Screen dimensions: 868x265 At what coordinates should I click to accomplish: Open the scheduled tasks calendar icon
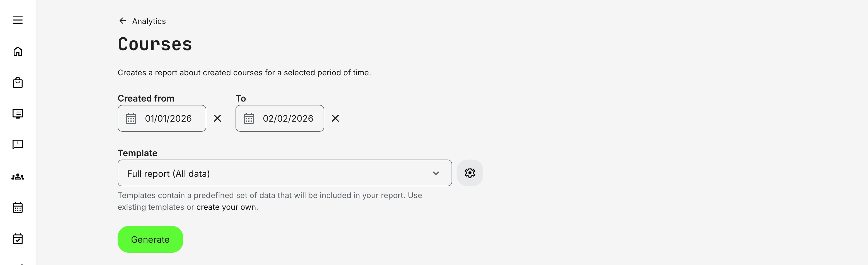[17, 239]
